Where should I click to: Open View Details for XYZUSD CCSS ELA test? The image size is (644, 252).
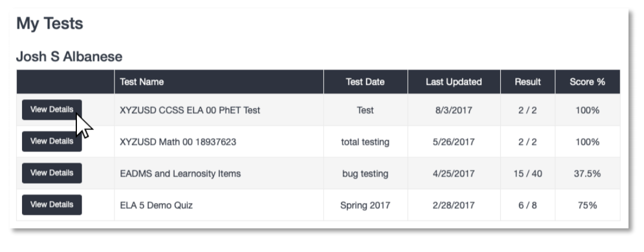[x=52, y=110]
